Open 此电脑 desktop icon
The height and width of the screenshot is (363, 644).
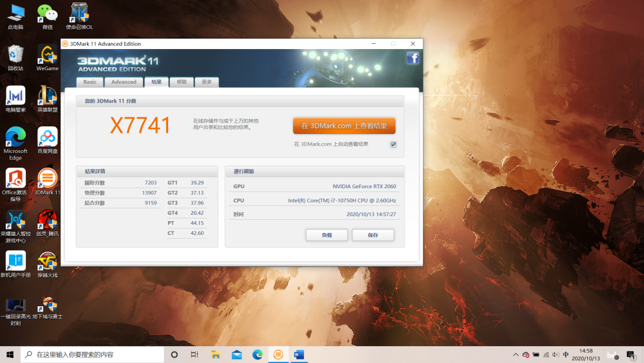(15, 17)
